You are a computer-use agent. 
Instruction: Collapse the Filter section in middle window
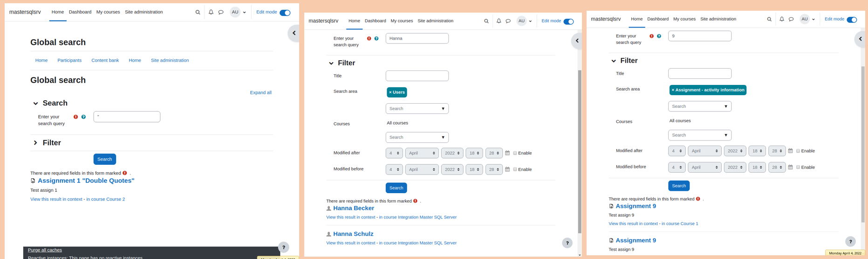[331, 63]
